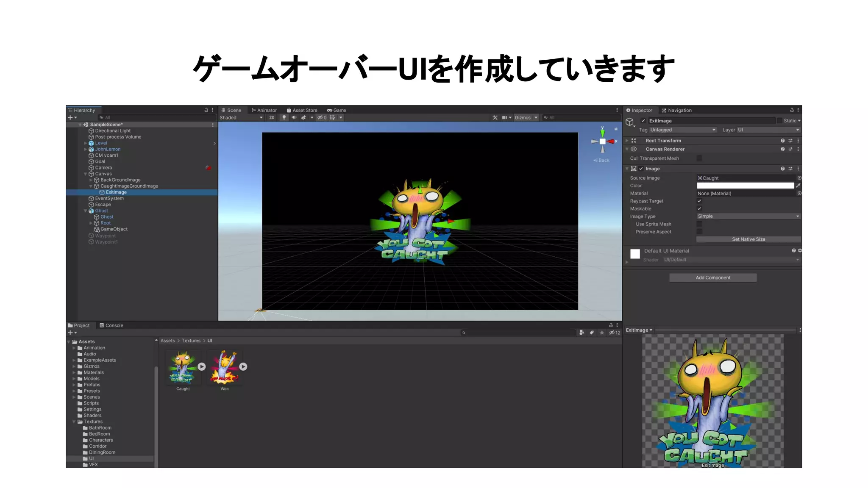This screenshot has height=488, width=868.
Task: Select the Caught texture thumbnail
Action: 183,367
